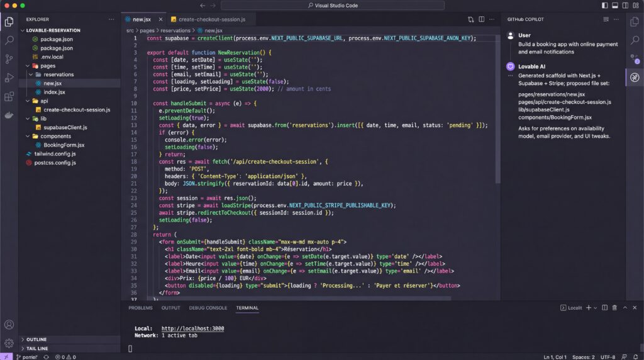This screenshot has height=360, width=644.
Task: Open the new terminal launch profile dropdown
Action: [x=595, y=308]
